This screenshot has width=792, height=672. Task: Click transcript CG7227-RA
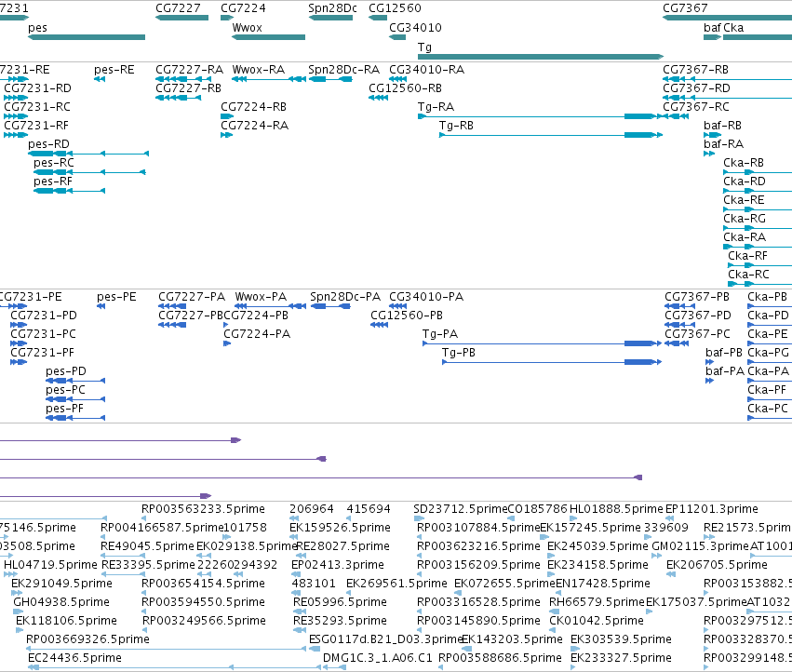point(183,79)
